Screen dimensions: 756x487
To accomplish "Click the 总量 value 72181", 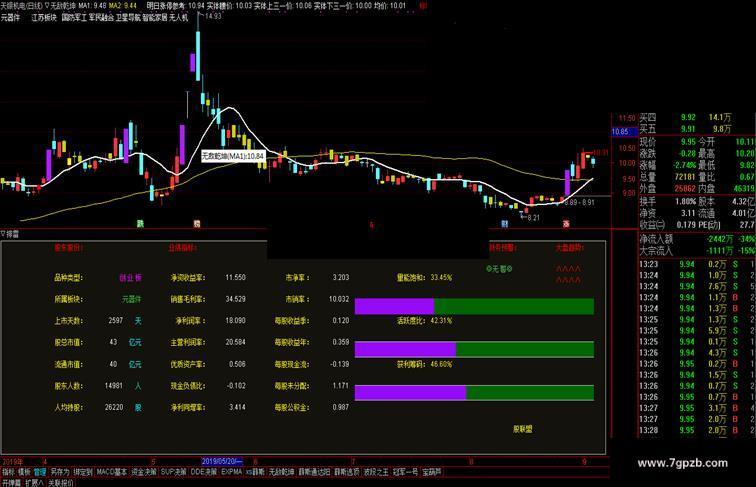I will (685, 177).
